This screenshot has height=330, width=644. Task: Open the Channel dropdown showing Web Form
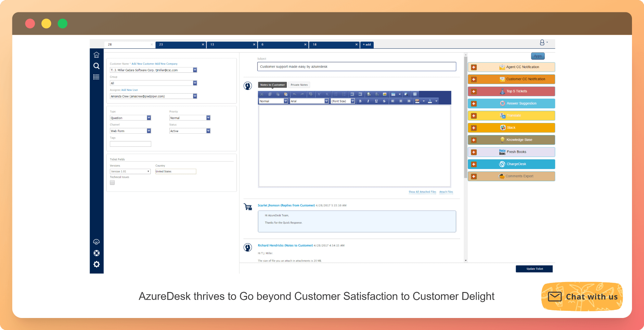(149, 130)
